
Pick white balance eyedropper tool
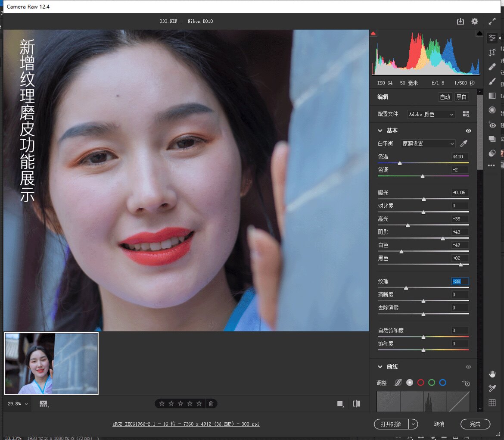pyautogui.click(x=464, y=144)
